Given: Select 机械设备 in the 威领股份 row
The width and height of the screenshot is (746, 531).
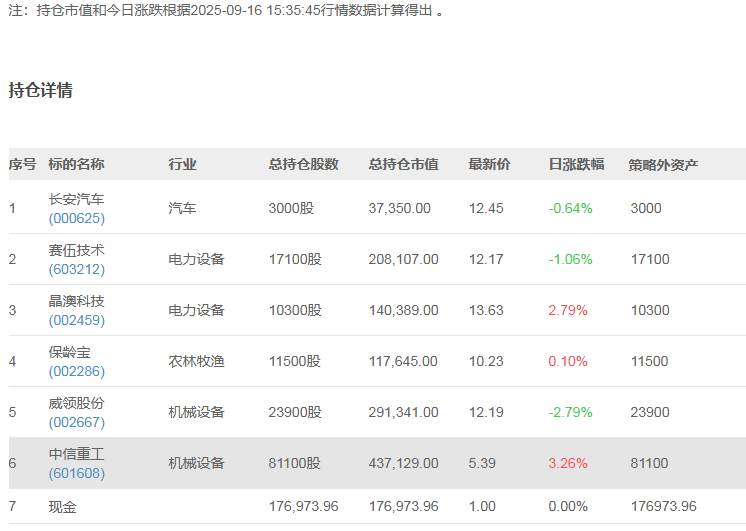Looking at the screenshot, I should 196,412.
